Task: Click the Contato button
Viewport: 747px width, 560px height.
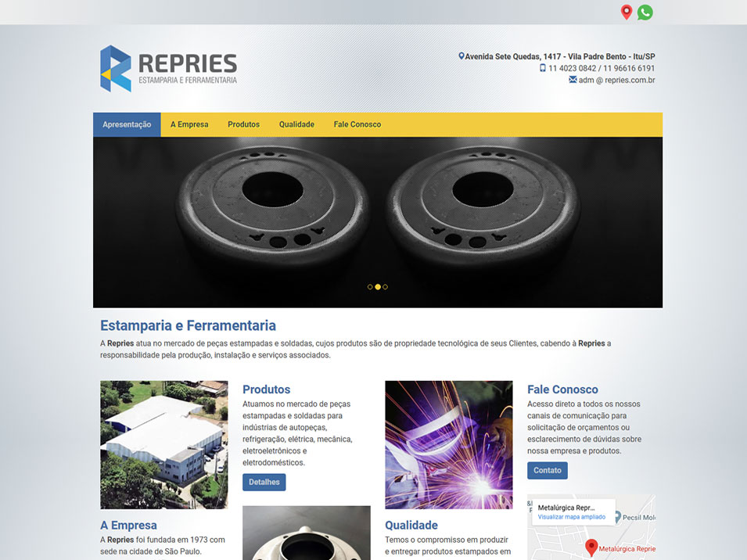Action: coord(548,470)
